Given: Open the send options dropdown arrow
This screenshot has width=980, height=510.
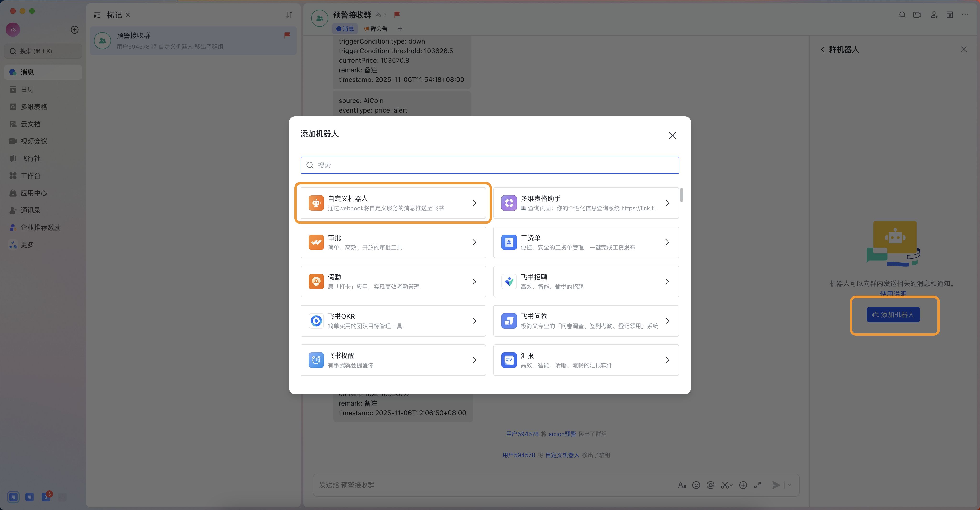Looking at the screenshot, I should click(789, 485).
